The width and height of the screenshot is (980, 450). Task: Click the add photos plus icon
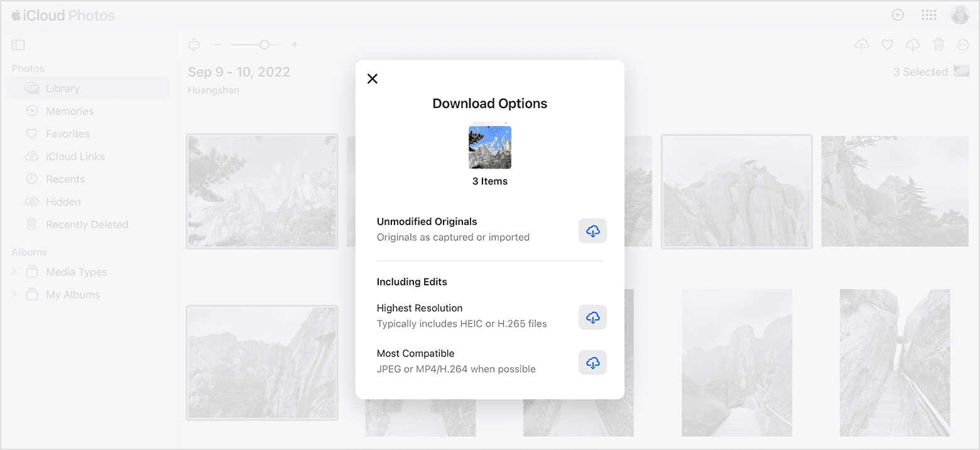coord(898,14)
